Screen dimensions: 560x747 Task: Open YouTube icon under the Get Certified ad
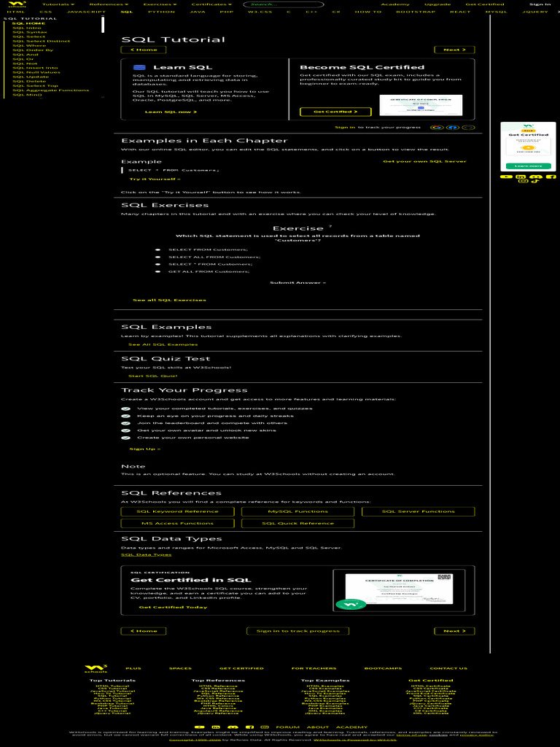506,177
